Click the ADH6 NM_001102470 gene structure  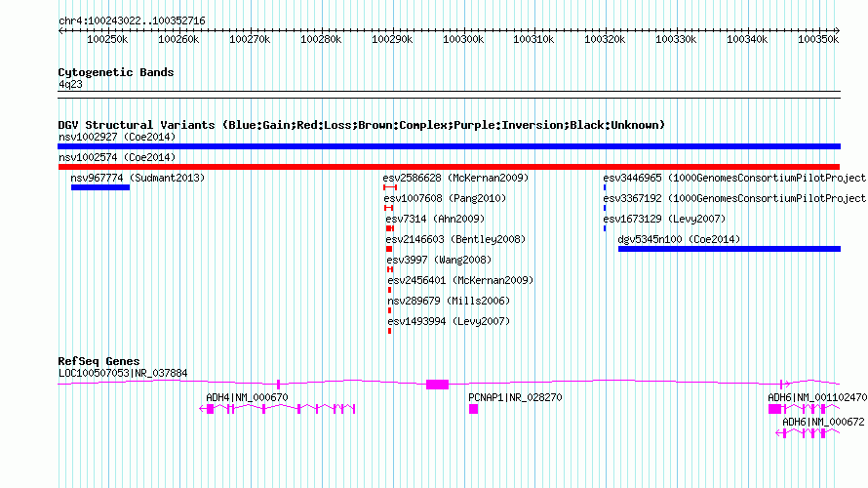coord(804,409)
